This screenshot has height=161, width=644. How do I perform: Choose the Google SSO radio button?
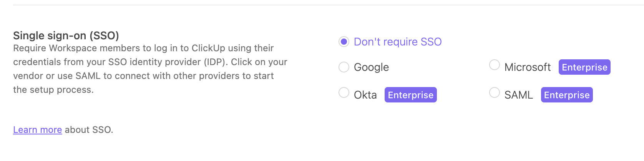(344, 67)
